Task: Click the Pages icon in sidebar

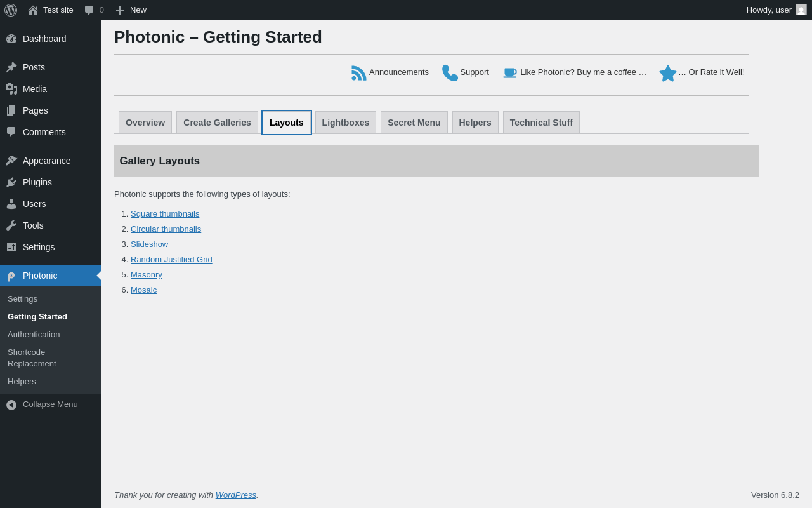Action: [x=11, y=110]
